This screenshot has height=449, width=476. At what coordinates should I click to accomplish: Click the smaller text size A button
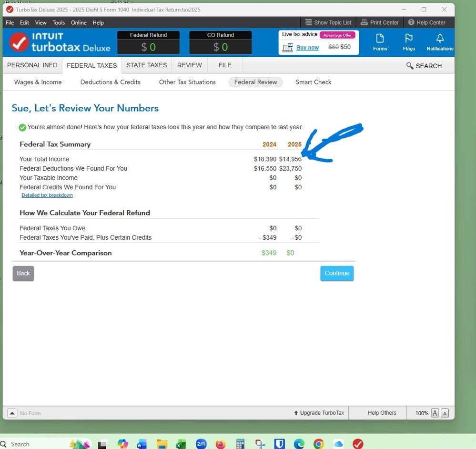click(x=445, y=413)
